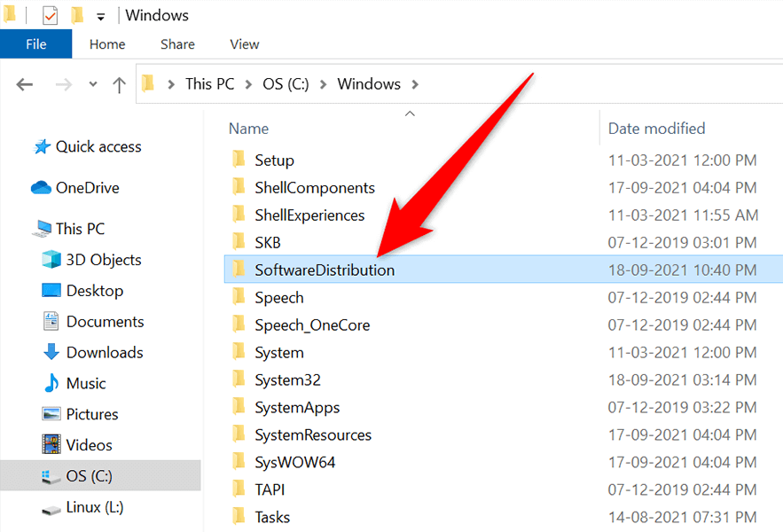
Task: Click Windows in the address bar
Action: click(x=369, y=83)
